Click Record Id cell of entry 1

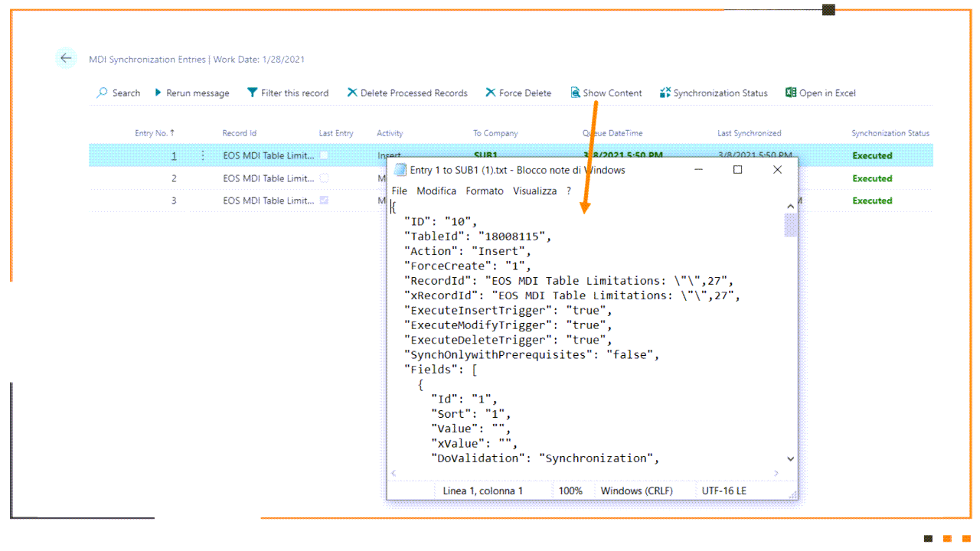pyautogui.click(x=269, y=155)
